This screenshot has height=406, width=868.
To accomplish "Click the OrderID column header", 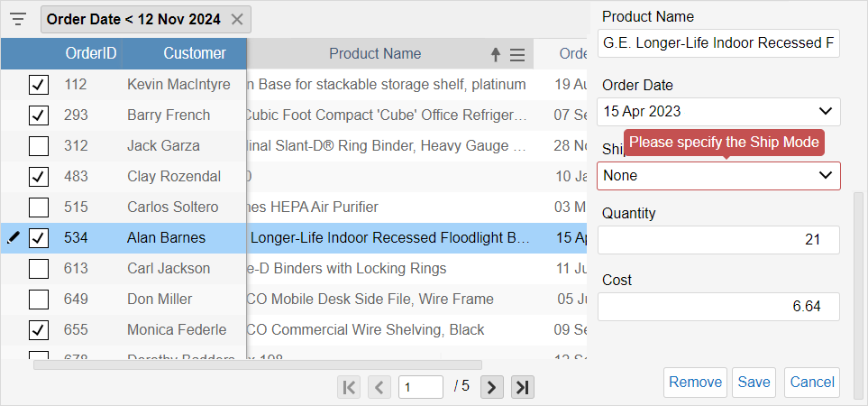I will point(90,53).
